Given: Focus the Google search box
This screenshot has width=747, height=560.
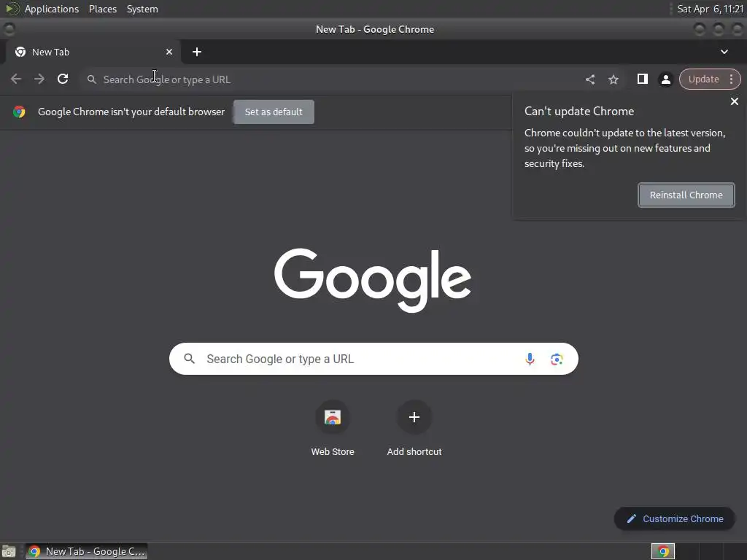Looking at the screenshot, I should (x=373, y=359).
